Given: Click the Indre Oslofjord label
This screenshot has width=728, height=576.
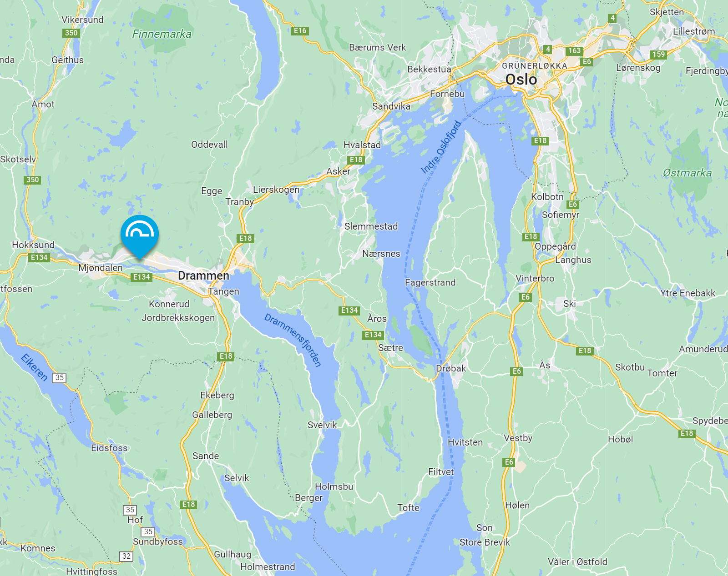Looking at the screenshot, I should [x=441, y=147].
